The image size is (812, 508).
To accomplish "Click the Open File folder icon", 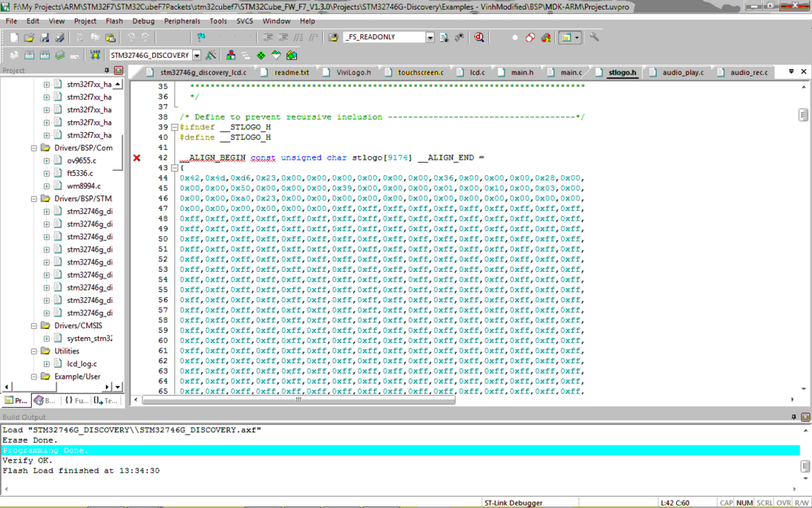I will (29, 37).
